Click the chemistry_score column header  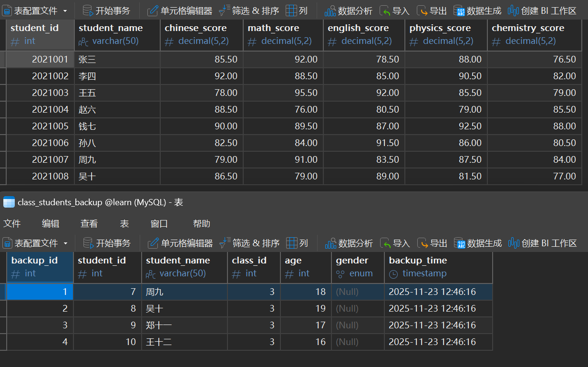pos(535,35)
